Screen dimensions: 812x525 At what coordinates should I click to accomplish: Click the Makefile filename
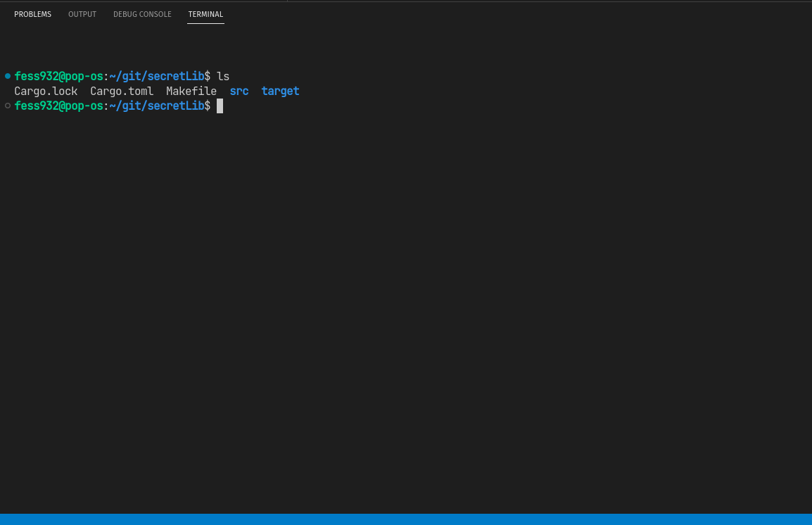191,91
